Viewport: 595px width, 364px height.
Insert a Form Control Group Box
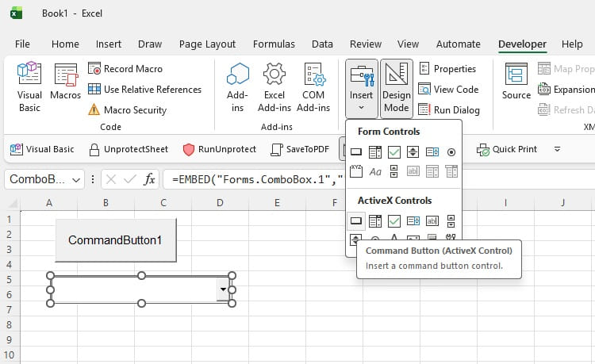(x=356, y=171)
